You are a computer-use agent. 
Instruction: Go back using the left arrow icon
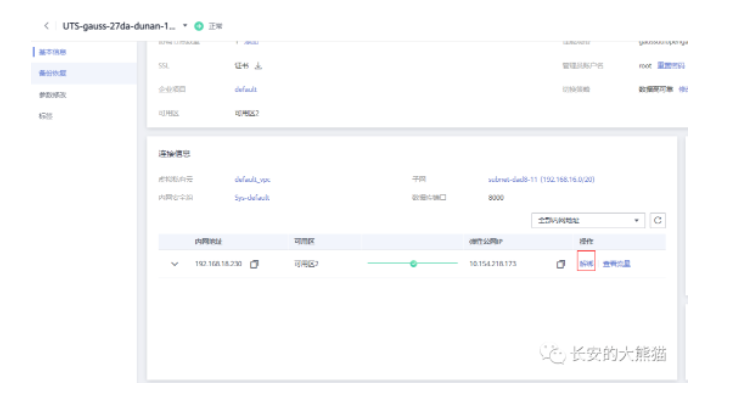[x=46, y=26]
